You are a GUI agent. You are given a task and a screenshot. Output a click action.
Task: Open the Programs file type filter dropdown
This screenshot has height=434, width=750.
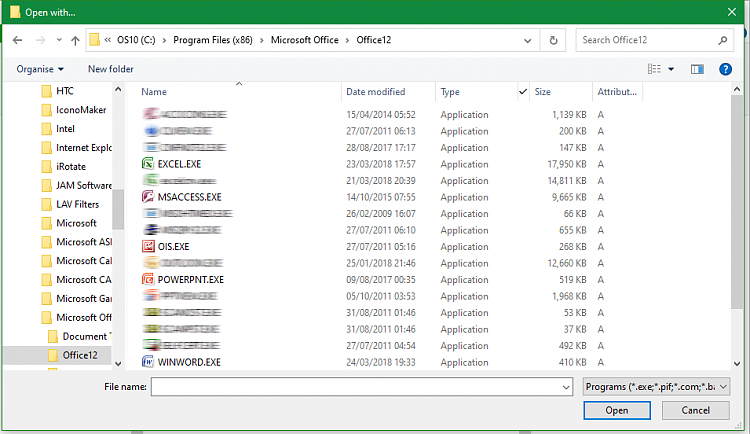pos(656,387)
